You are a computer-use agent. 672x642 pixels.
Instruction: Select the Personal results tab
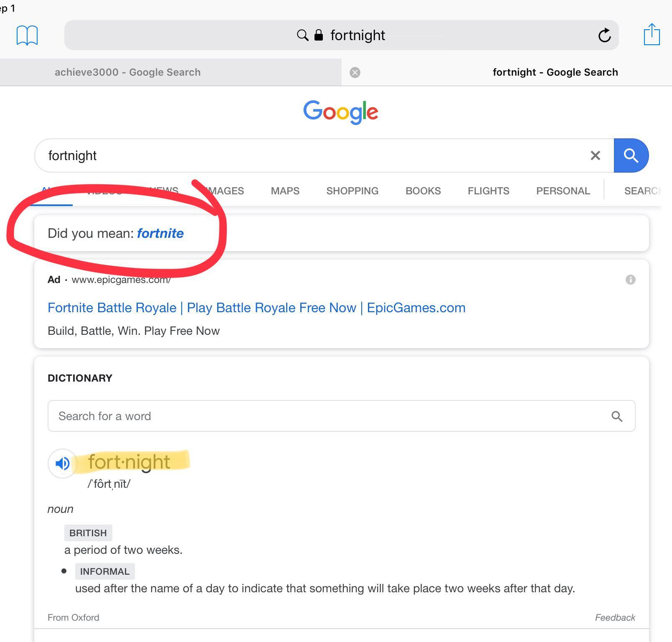(563, 191)
